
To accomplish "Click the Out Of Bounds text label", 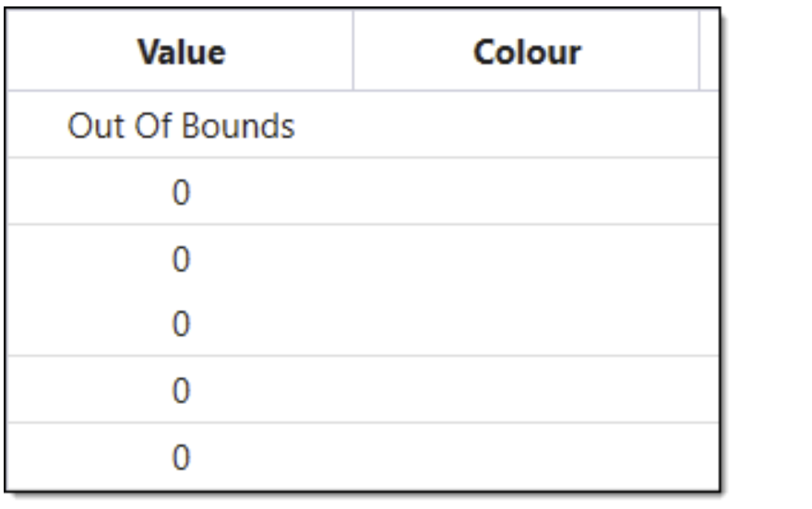I will click(x=181, y=125).
